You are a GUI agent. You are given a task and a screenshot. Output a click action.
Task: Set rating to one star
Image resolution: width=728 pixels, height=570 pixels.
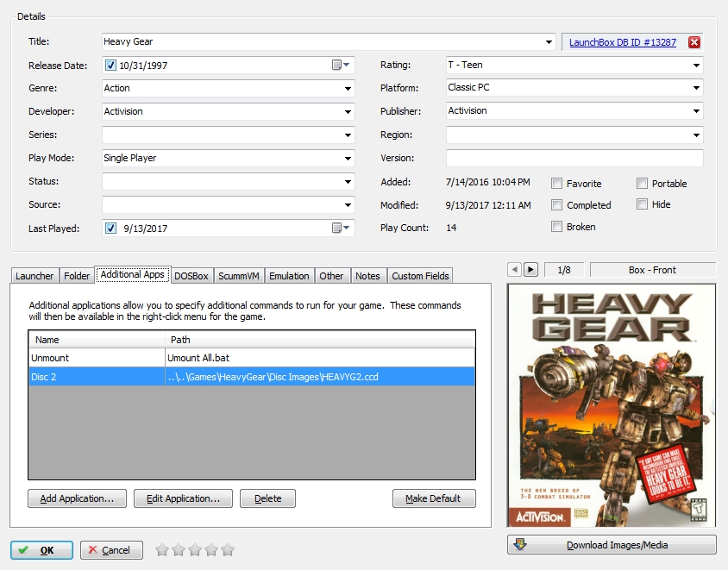(162, 550)
